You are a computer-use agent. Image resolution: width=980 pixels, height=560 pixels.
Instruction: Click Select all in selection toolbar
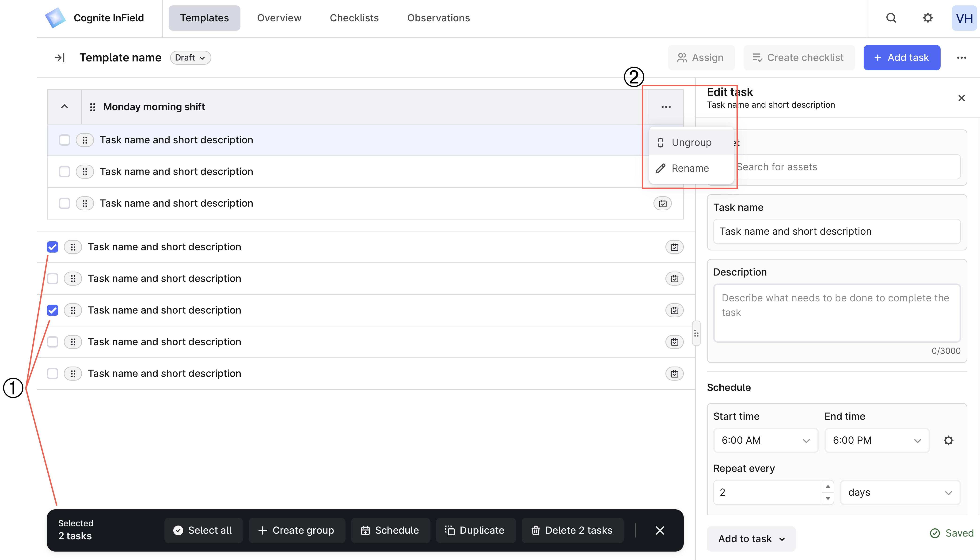(x=203, y=530)
